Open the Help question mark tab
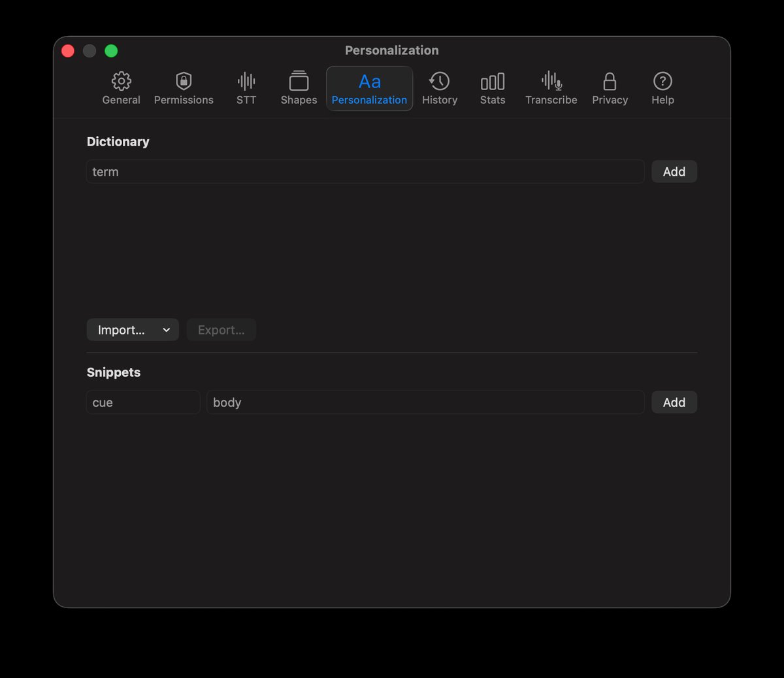784x678 pixels. (x=662, y=89)
